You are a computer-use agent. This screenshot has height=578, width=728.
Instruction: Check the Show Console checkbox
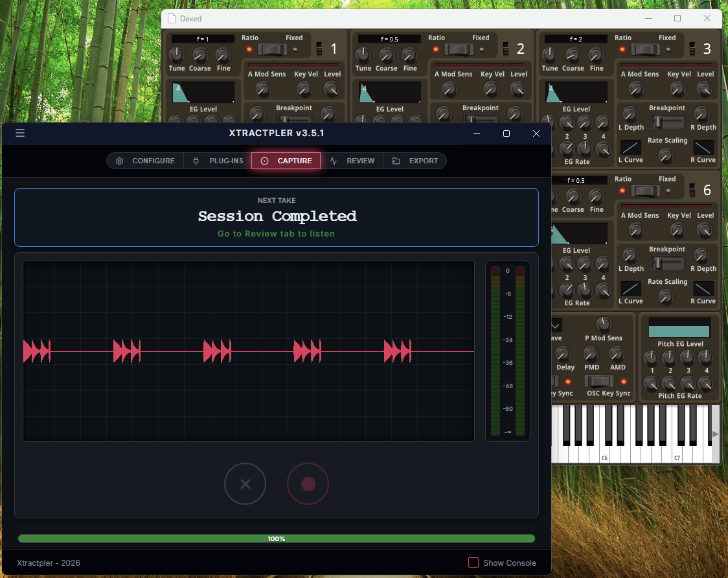[x=473, y=562]
